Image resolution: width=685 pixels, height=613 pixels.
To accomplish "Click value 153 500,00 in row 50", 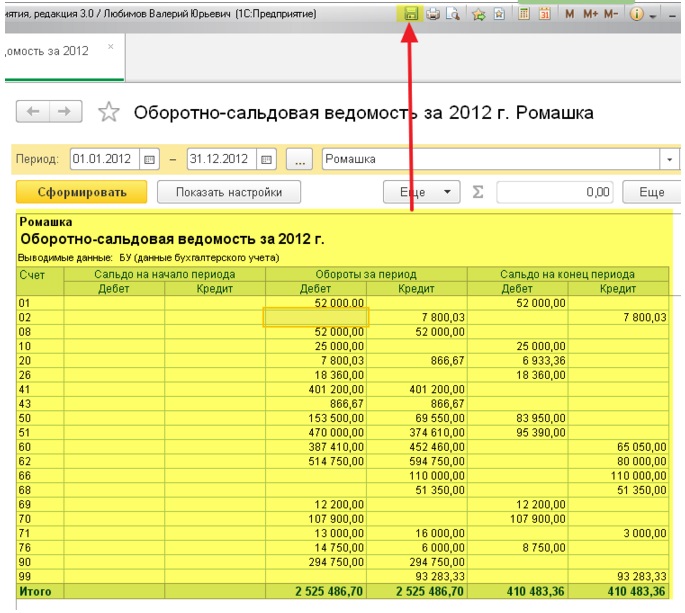I will 336,418.
